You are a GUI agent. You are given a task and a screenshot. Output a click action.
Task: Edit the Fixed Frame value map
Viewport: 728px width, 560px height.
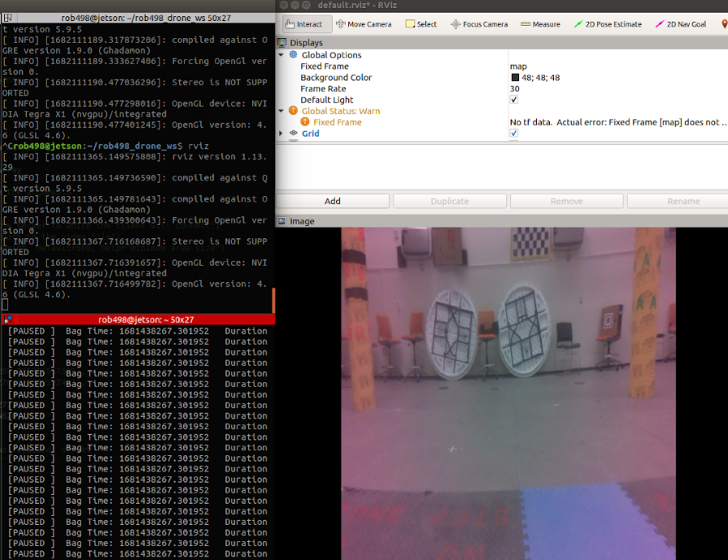569,67
